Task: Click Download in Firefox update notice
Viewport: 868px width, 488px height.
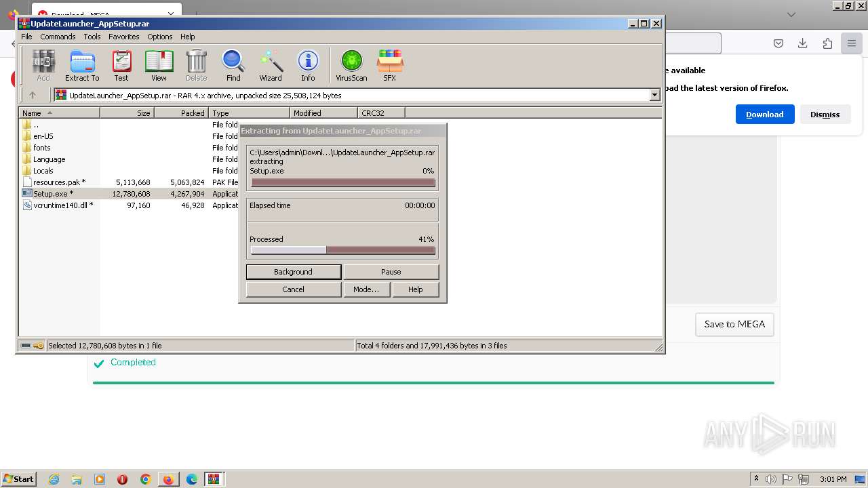Action: [x=765, y=115]
